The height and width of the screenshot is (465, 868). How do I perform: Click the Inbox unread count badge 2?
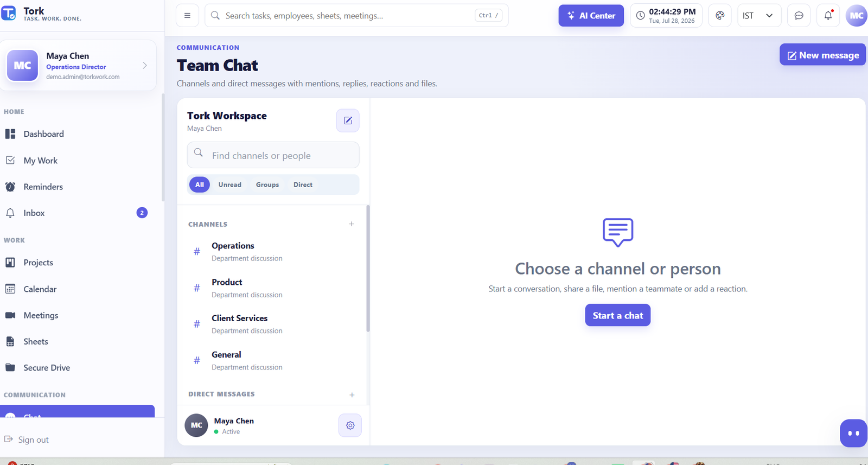(x=142, y=213)
